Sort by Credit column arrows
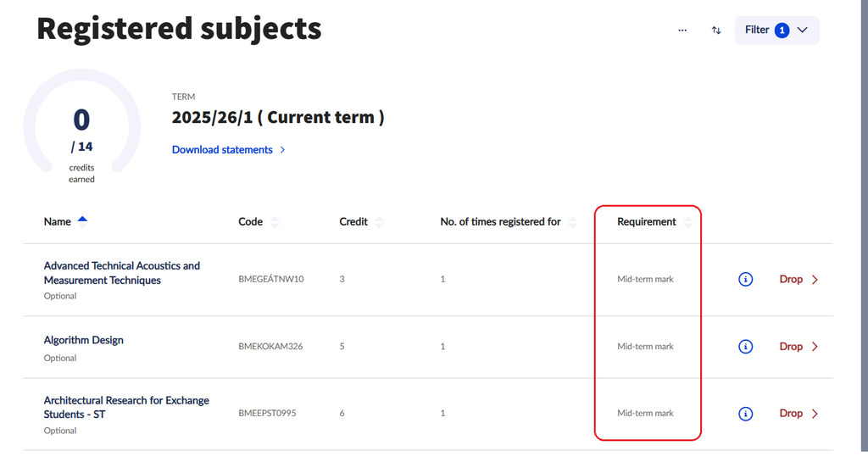 point(379,222)
